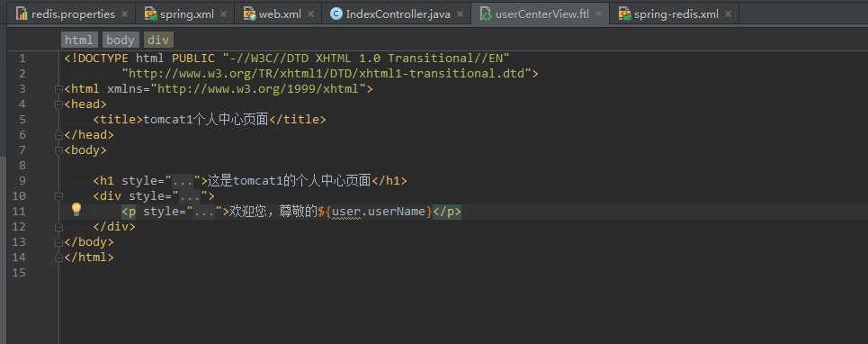
Task: Open the IndexController.java tab
Action: coord(398,14)
